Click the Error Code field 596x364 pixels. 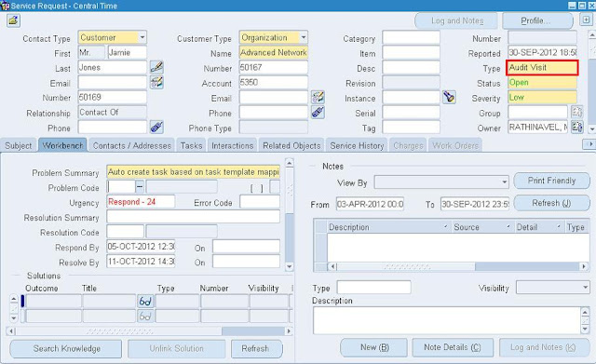[x=260, y=201]
